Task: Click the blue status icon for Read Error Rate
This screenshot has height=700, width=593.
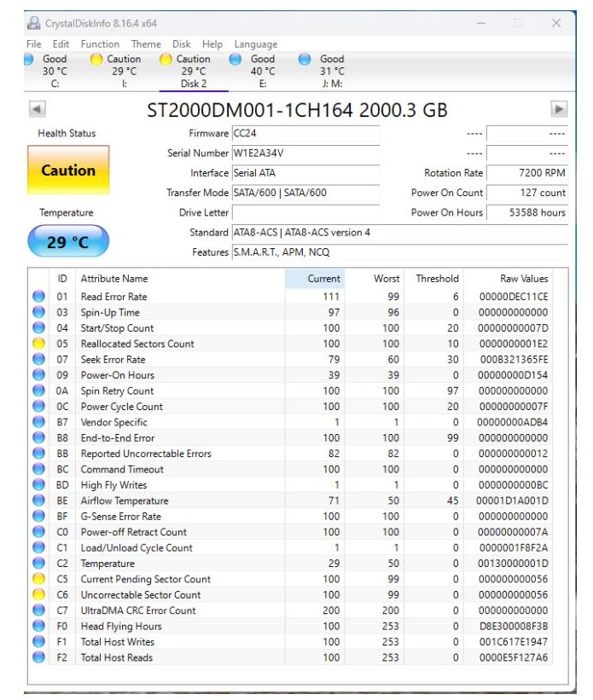Action: (x=38, y=297)
